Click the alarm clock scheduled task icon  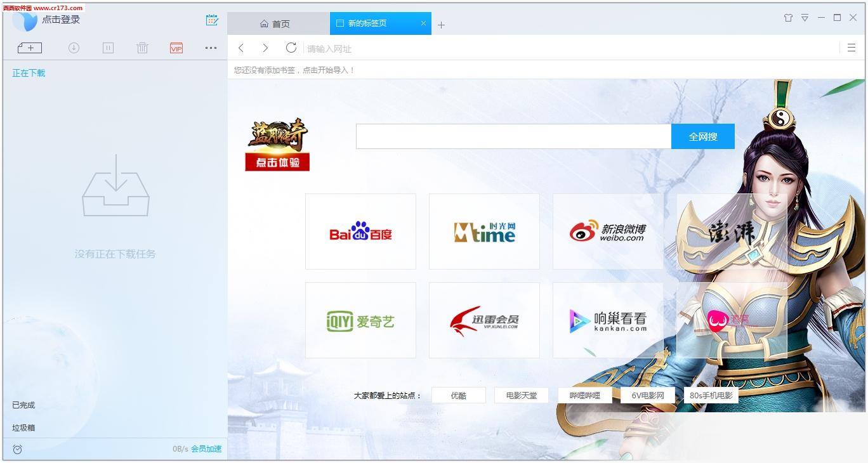click(18, 449)
